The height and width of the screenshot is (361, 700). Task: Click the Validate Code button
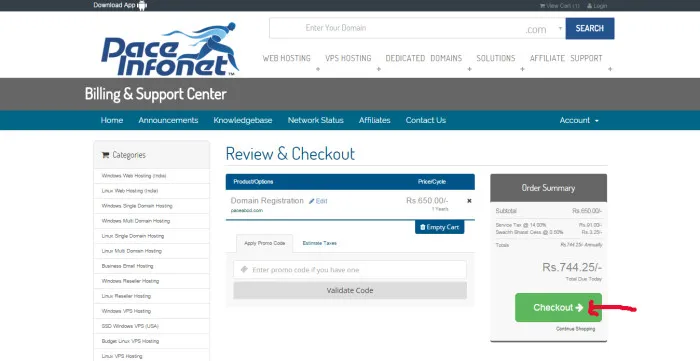pos(350,290)
